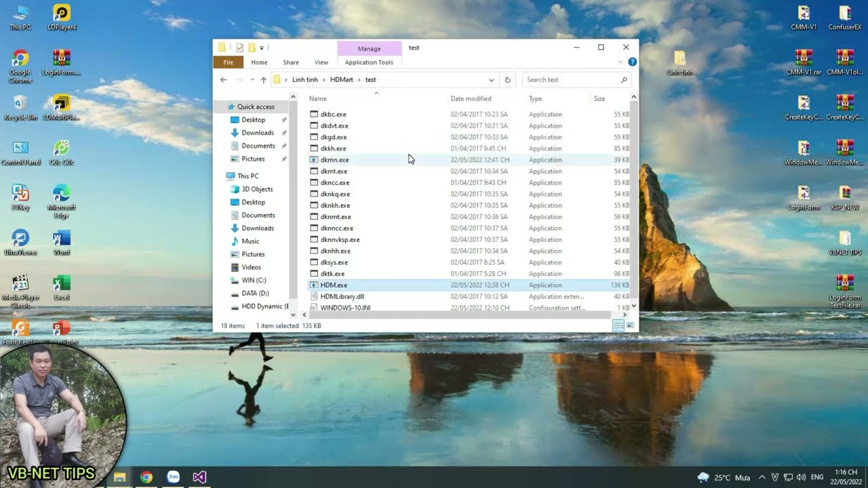This screenshot has width=868, height=488.
Task: Open DATA (D:) drive in navigation pane
Action: (255, 293)
